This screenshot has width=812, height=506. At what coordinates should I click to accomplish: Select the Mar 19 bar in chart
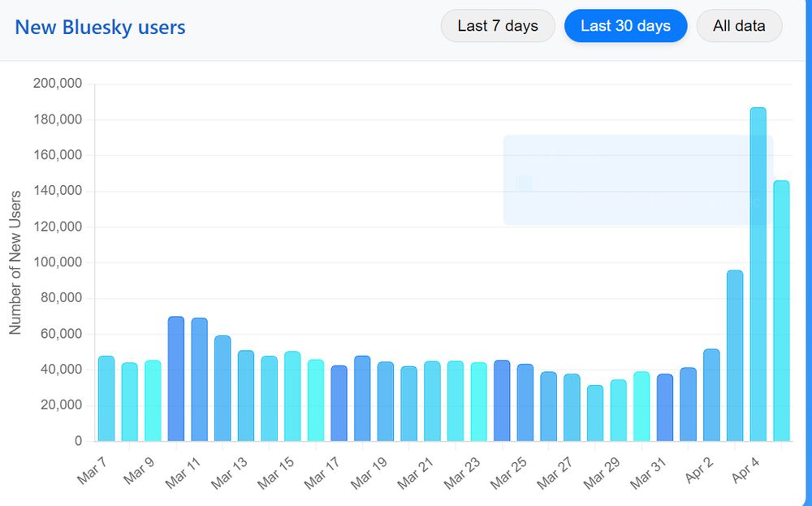click(x=386, y=402)
